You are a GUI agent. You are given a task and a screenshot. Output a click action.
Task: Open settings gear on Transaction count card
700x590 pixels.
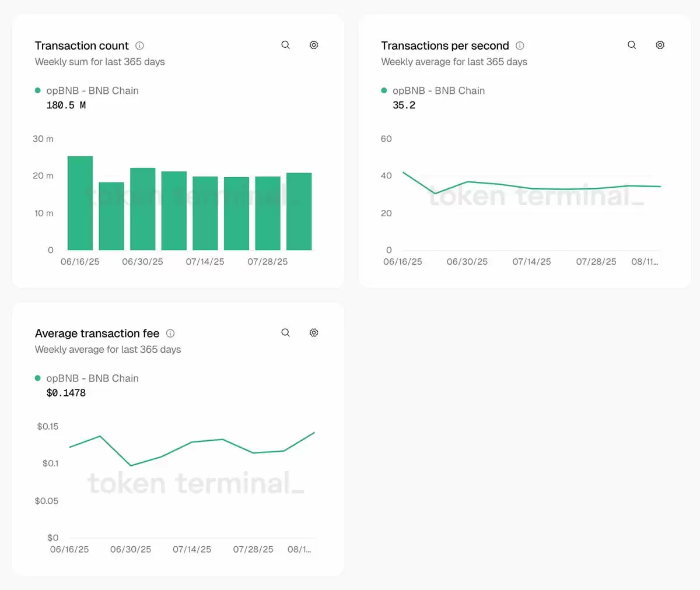pos(314,45)
